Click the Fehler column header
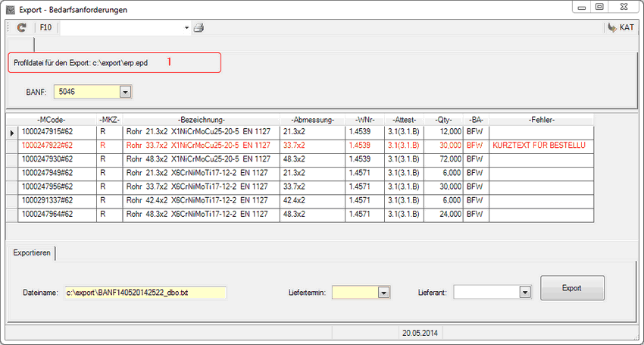 tap(540, 120)
